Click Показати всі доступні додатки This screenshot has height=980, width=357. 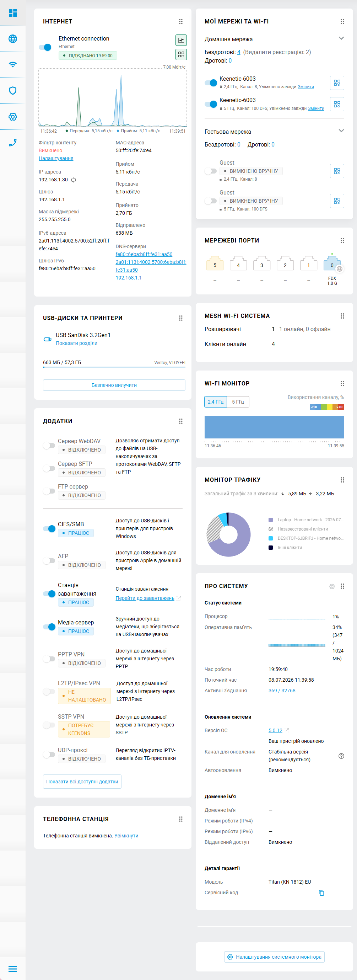[82, 782]
